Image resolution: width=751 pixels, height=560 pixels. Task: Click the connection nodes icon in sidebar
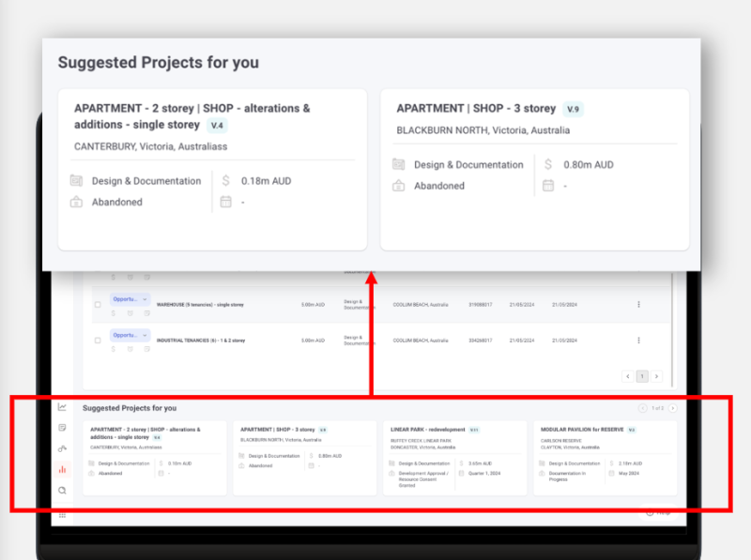tap(62, 448)
